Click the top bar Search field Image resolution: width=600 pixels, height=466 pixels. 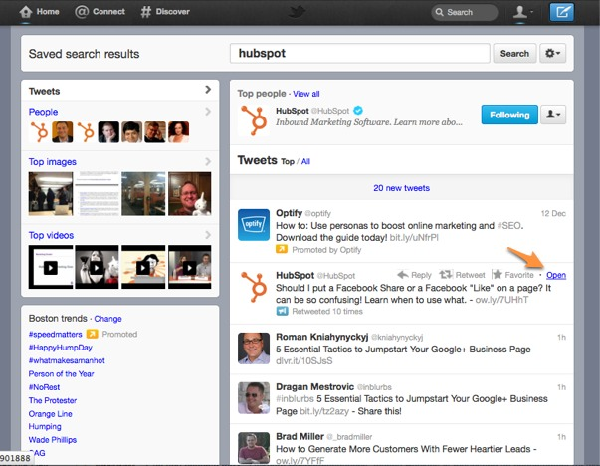[x=465, y=12]
